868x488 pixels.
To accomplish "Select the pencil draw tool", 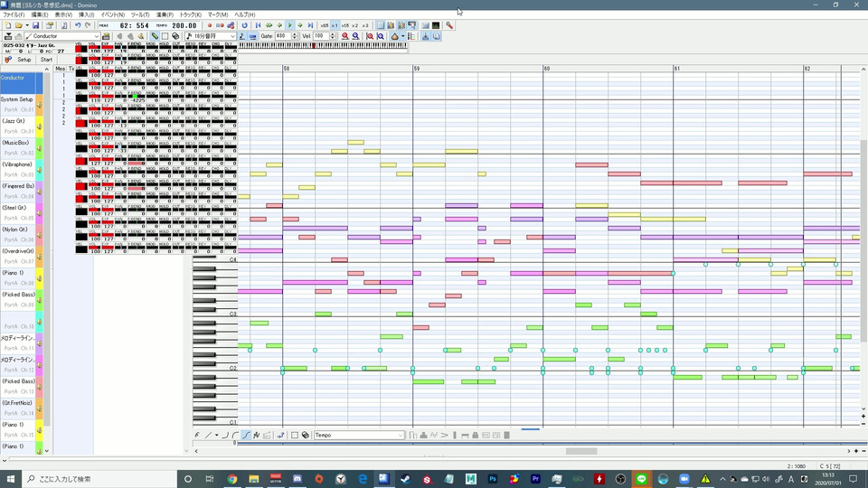I will pos(155,36).
